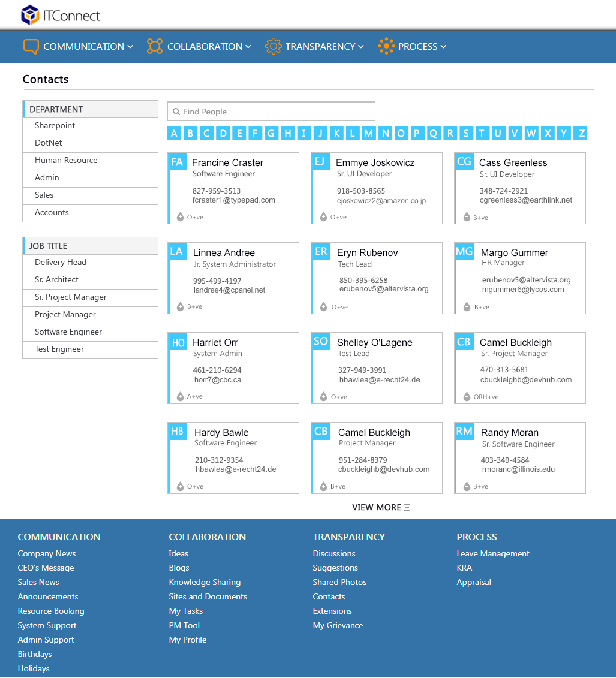
Task: Click the HO avatar on Harriet Orr's card
Action: click(x=178, y=342)
